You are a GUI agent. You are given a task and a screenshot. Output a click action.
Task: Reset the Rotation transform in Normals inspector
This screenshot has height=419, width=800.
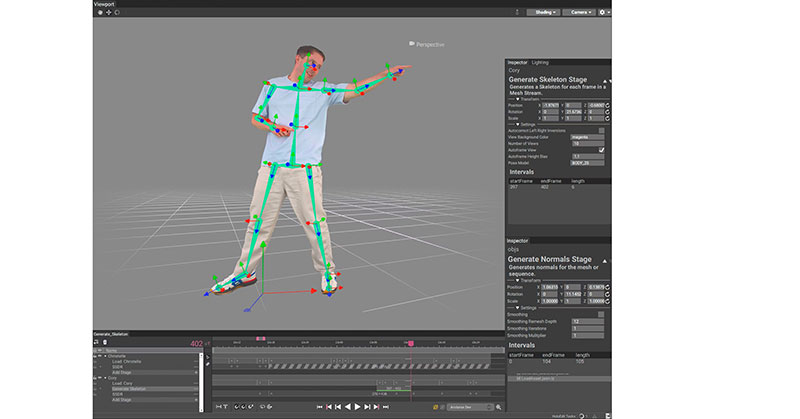[607, 293]
